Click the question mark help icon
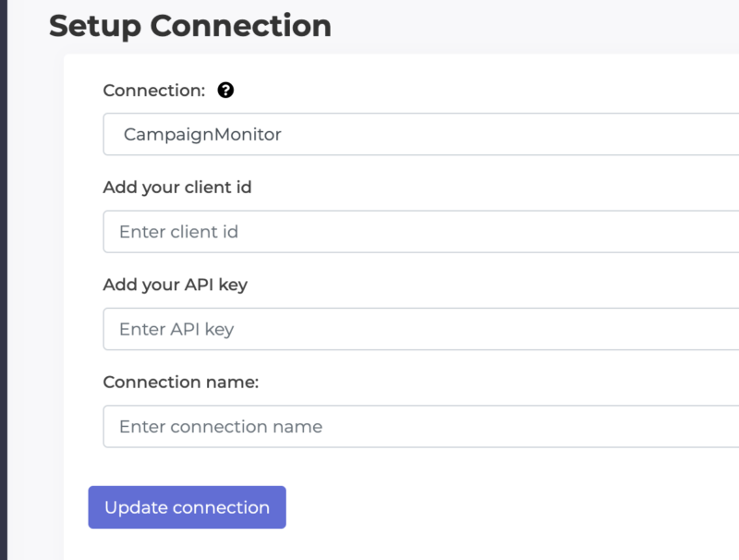This screenshot has width=739, height=560. (x=225, y=90)
